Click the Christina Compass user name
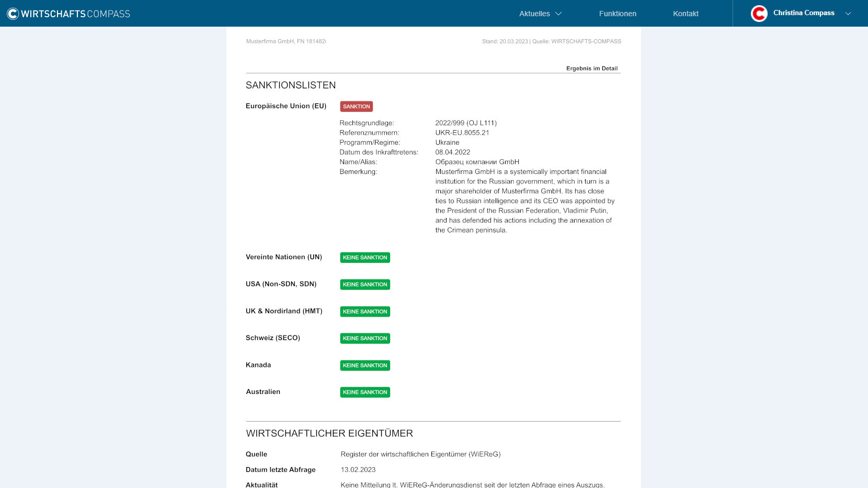Image resolution: width=868 pixels, height=488 pixels. (804, 13)
